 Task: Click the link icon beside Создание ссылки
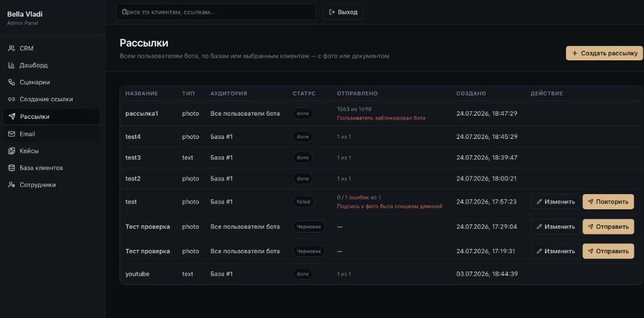coord(12,99)
